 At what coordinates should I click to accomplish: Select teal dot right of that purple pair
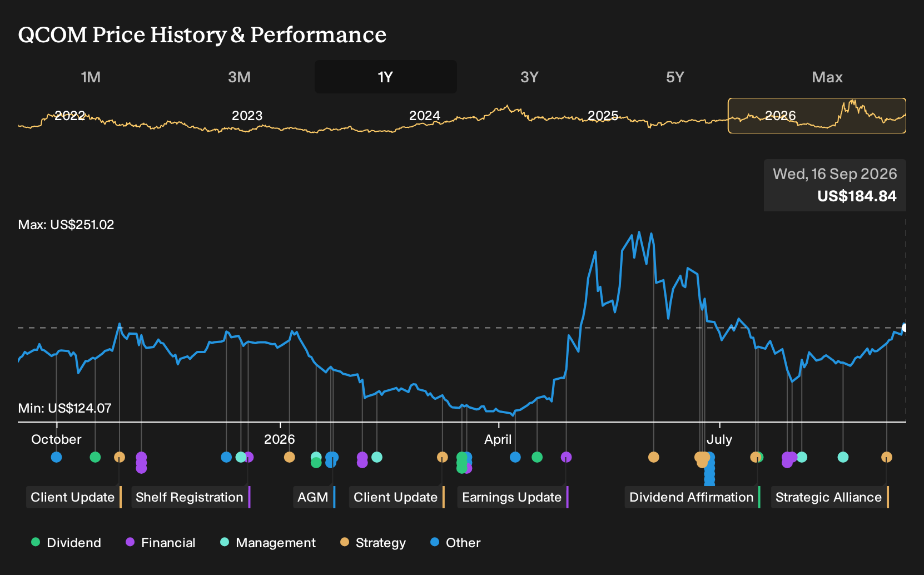point(376,457)
